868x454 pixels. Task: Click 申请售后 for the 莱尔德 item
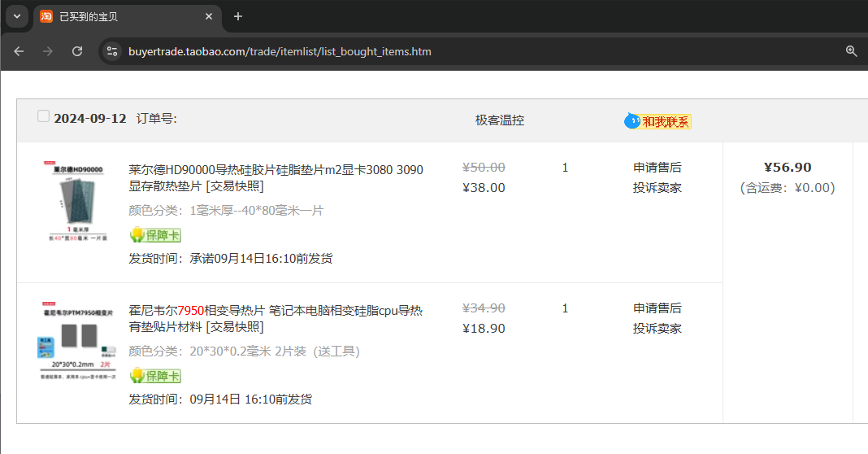click(x=657, y=168)
